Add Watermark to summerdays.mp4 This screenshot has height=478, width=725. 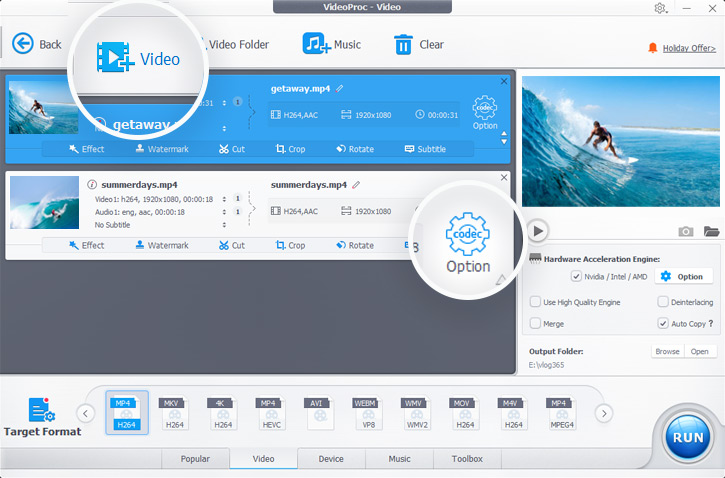click(x=162, y=245)
